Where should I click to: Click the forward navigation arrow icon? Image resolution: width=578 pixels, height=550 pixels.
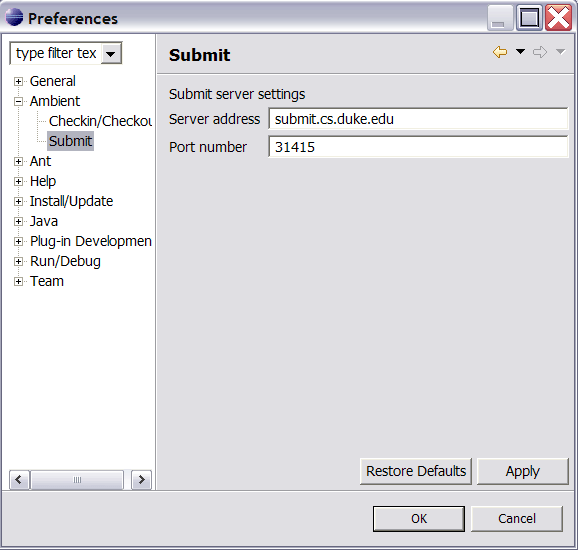point(540,52)
